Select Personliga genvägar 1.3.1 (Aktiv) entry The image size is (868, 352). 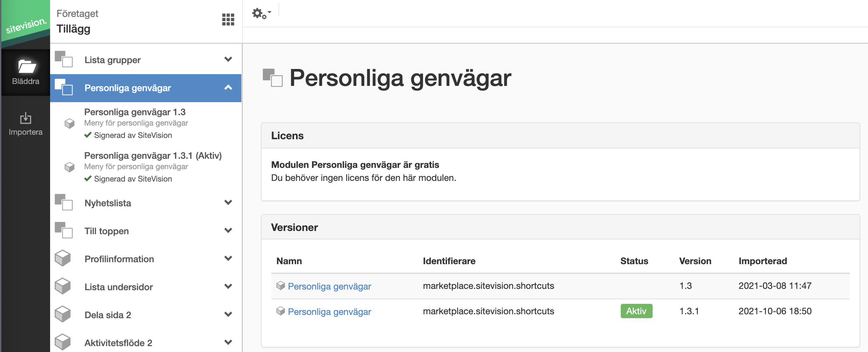coord(146,167)
